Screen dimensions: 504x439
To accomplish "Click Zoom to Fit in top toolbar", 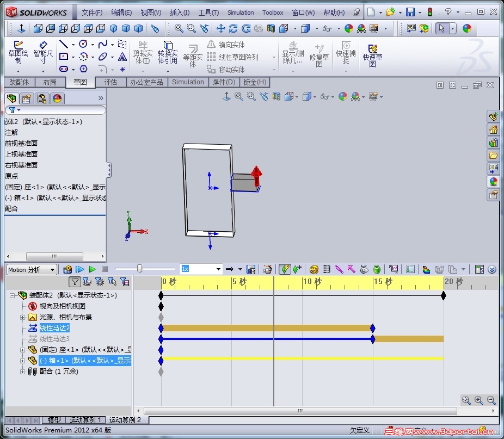I will [x=179, y=28].
